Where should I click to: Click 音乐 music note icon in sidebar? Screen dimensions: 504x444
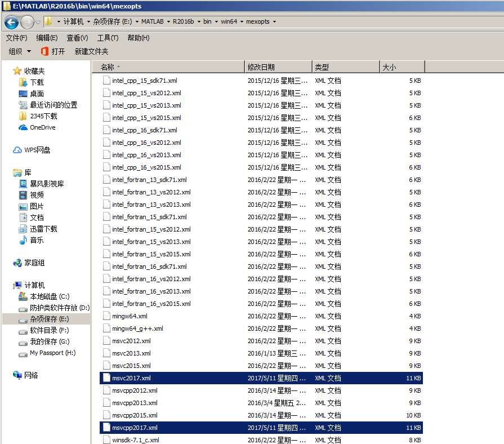[23, 240]
